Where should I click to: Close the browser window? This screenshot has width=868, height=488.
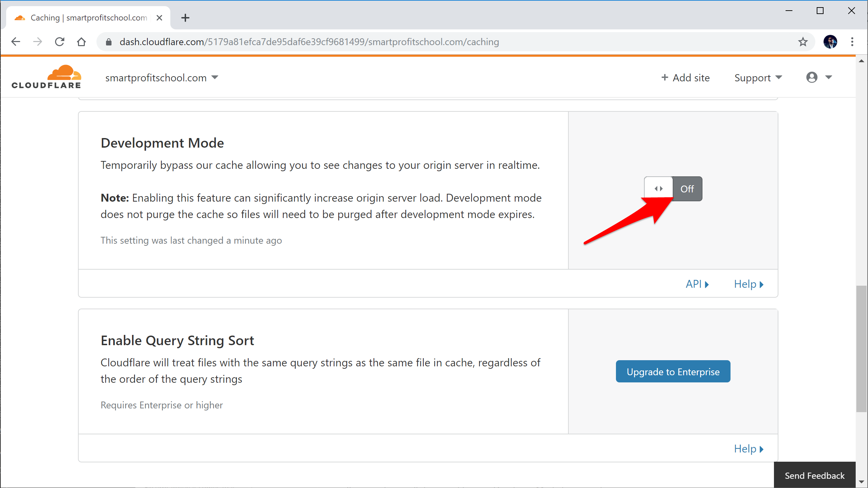click(852, 11)
